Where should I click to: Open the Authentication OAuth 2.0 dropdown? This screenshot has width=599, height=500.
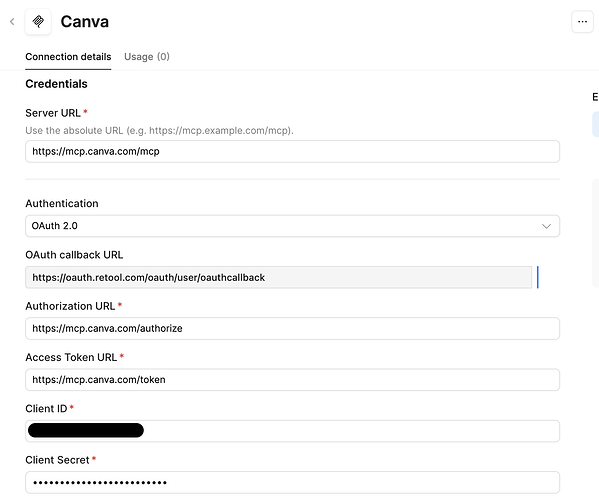point(293,226)
